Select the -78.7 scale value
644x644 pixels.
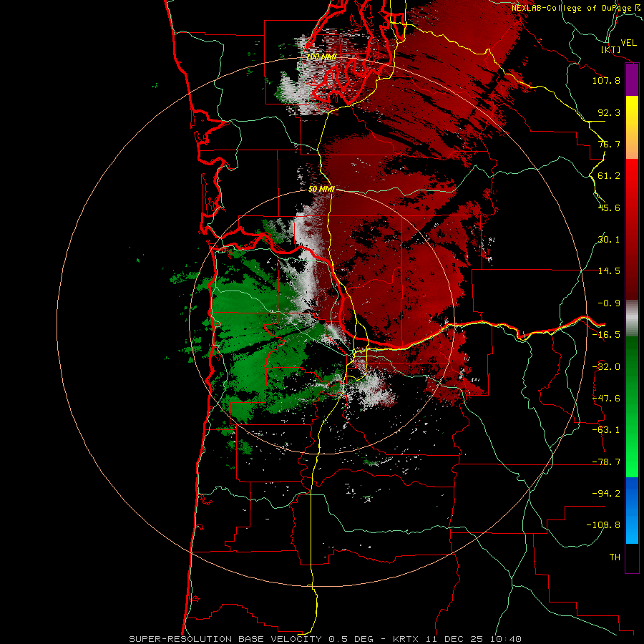tap(606, 462)
